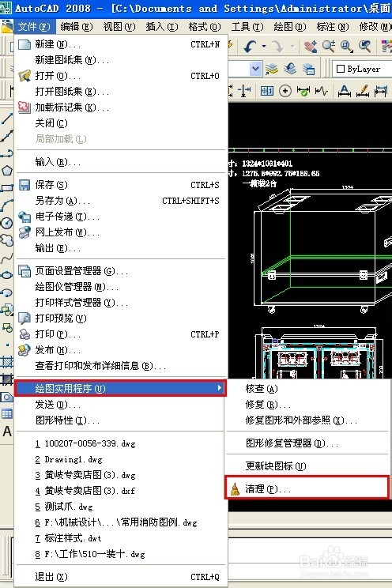Choose 退出(X) from File menu

pos(121,576)
